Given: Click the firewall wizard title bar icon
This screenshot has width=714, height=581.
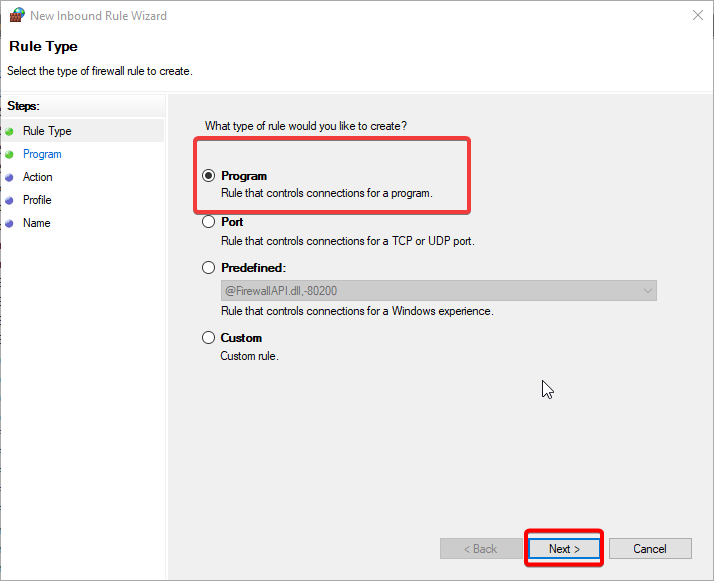Looking at the screenshot, I should 17,15.
